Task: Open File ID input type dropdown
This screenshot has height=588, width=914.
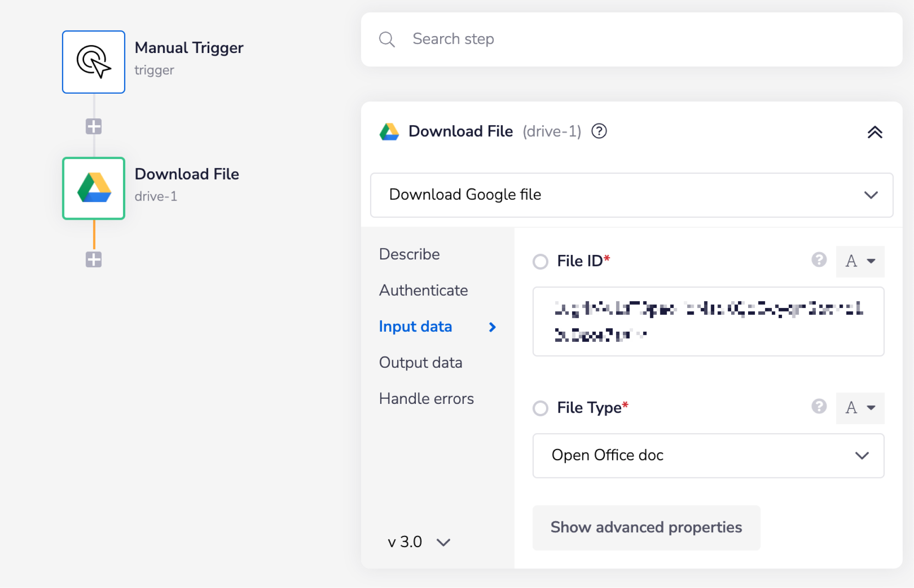Action: pyautogui.click(x=860, y=261)
